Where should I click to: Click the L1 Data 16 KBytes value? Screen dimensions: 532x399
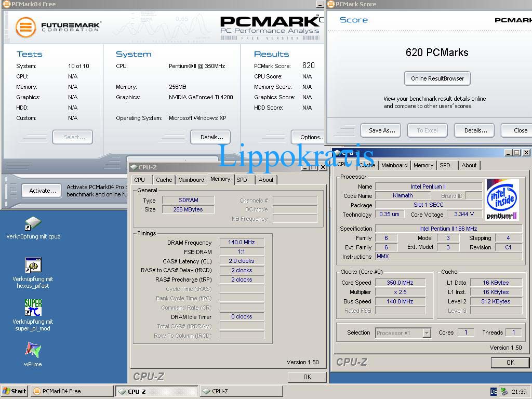click(x=496, y=283)
